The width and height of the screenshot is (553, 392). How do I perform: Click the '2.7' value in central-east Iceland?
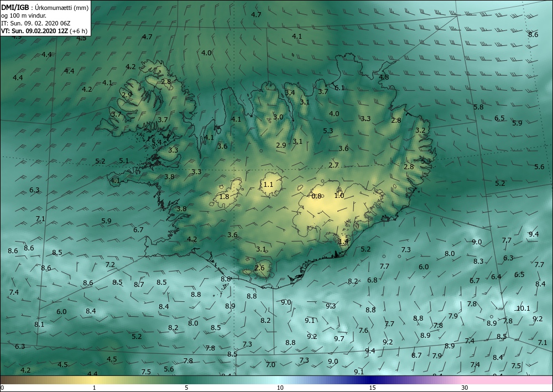(333, 165)
